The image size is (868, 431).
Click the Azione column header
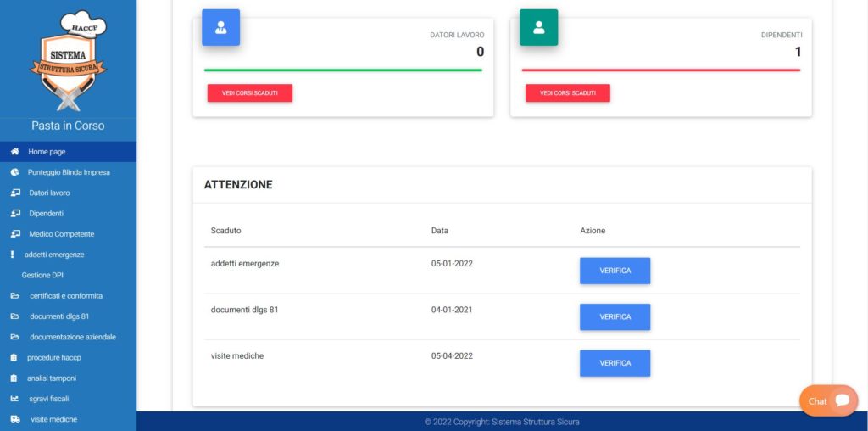click(x=593, y=231)
